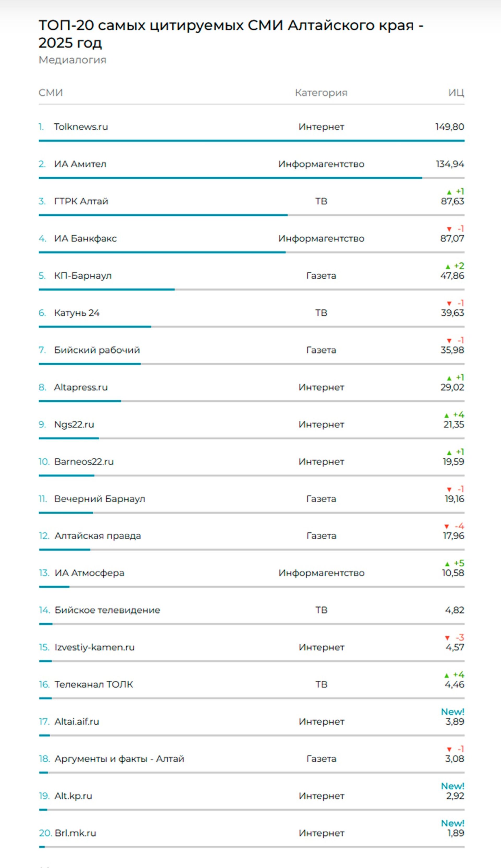The height and width of the screenshot is (868, 501).
Task: Open the Tolknews.ru entry
Action: pyautogui.click(x=81, y=127)
